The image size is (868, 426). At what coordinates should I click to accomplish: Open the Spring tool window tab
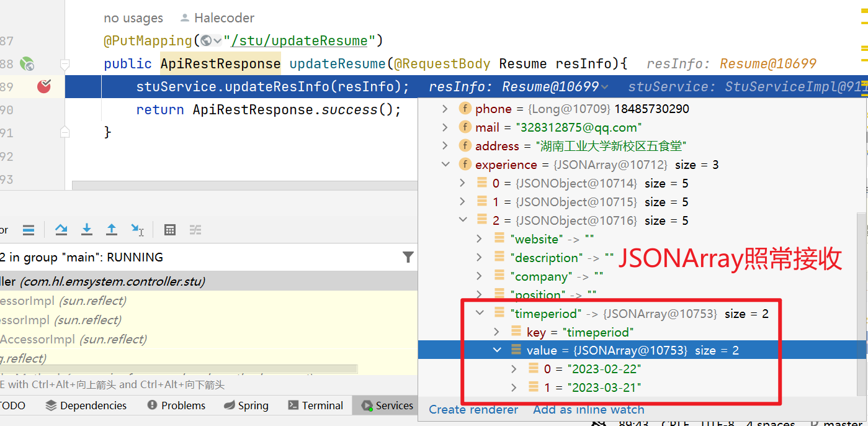(246, 406)
